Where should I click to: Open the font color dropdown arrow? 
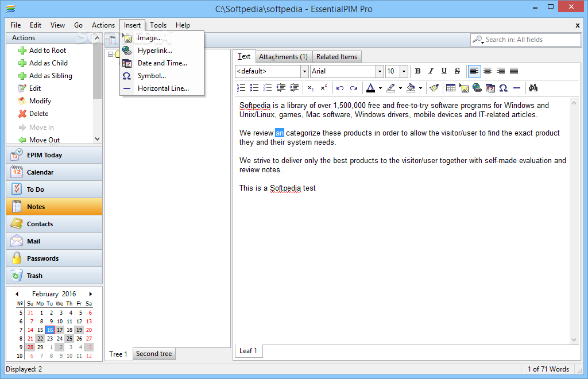(x=380, y=88)
